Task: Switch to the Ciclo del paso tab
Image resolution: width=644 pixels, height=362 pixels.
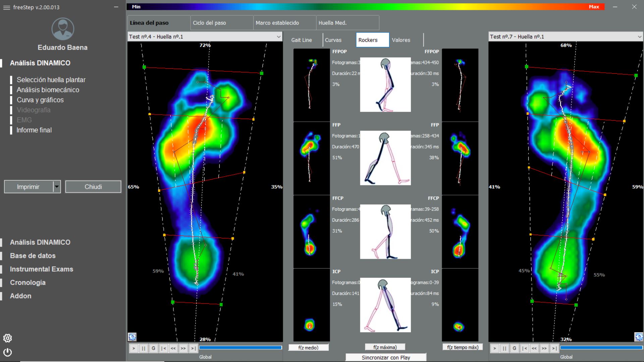Action: pyautogui.click(x=221, y=23)
